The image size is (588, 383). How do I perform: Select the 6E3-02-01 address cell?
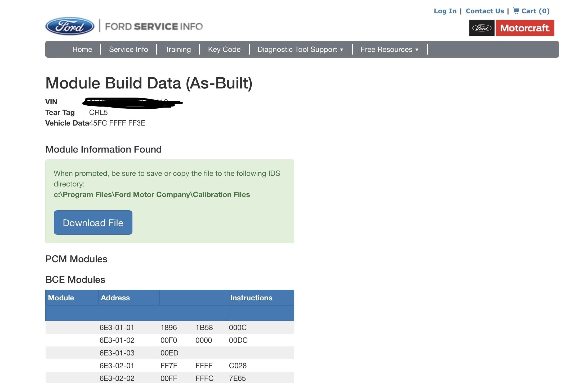pos(117,366)
